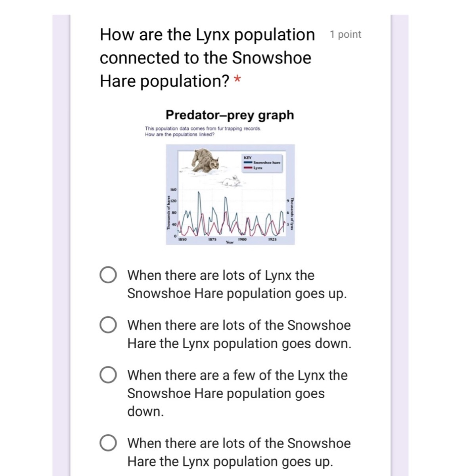Click the blue Snowshoe hare legend line
This screenshot has height=476, width=475.
coord(248,163)
